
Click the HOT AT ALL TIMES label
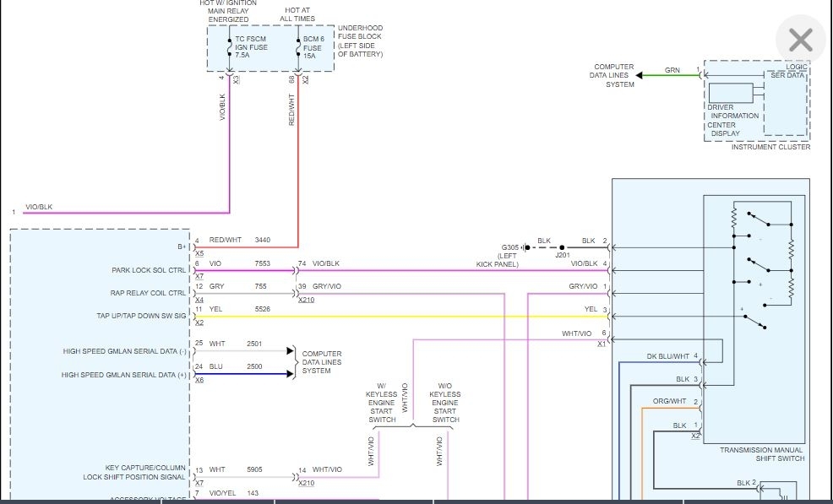[297, 14]
